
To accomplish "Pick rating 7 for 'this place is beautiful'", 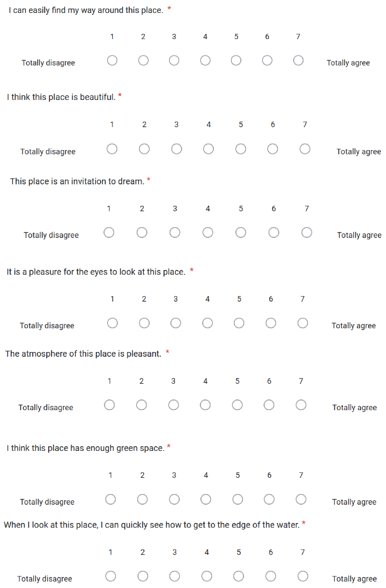I will pos(305,149).
